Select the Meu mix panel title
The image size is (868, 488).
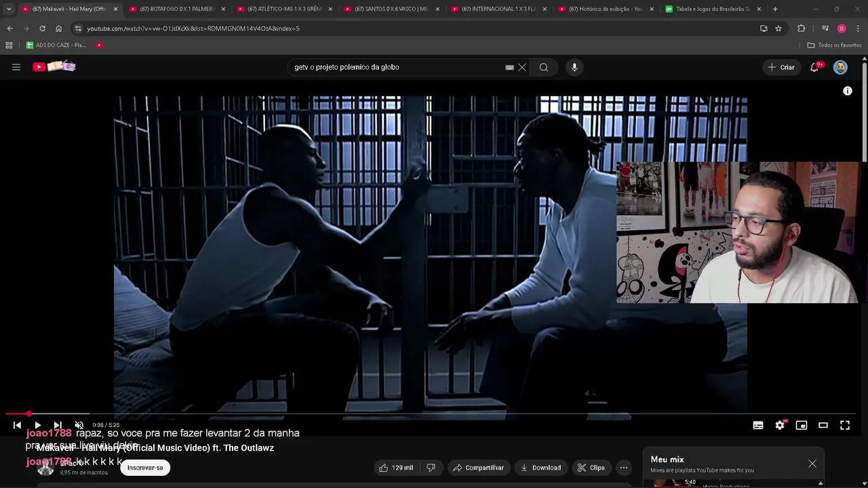coord(667,460)
